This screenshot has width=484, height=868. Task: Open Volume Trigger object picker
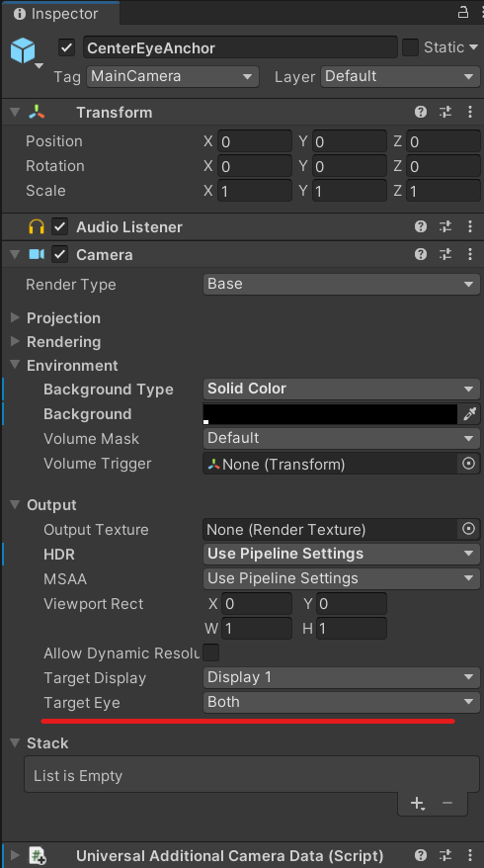click(468, 464)
